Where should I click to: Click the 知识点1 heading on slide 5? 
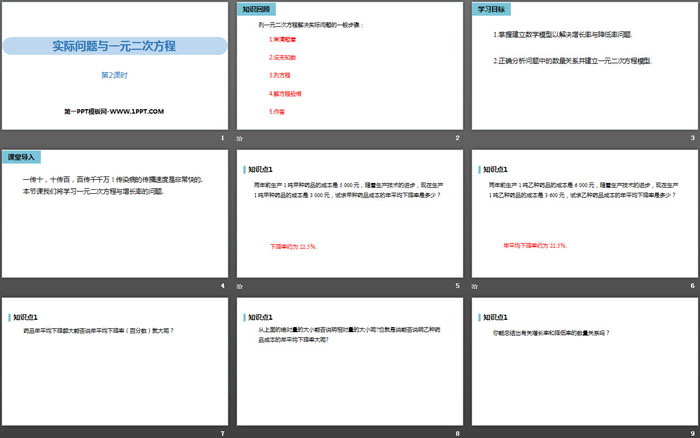click(x=262, y=169)
